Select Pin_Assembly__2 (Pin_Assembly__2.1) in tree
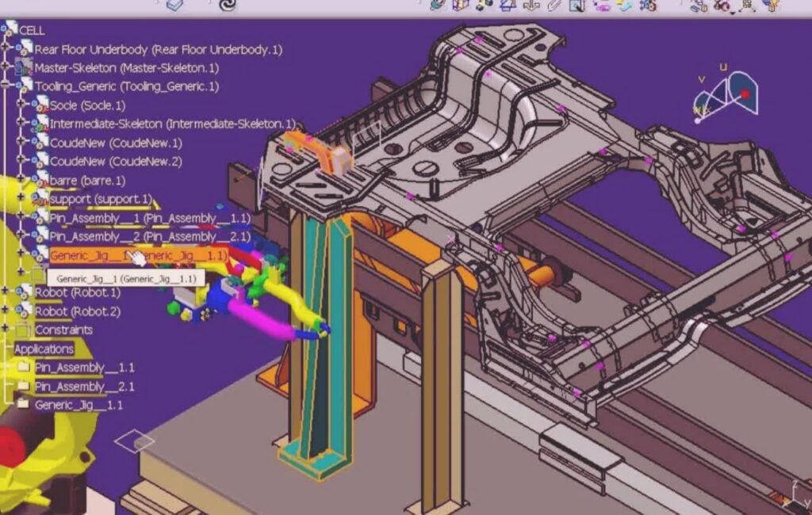Image resolution: width=812 pixels, height=515 pixels. [x=149, y=236]
